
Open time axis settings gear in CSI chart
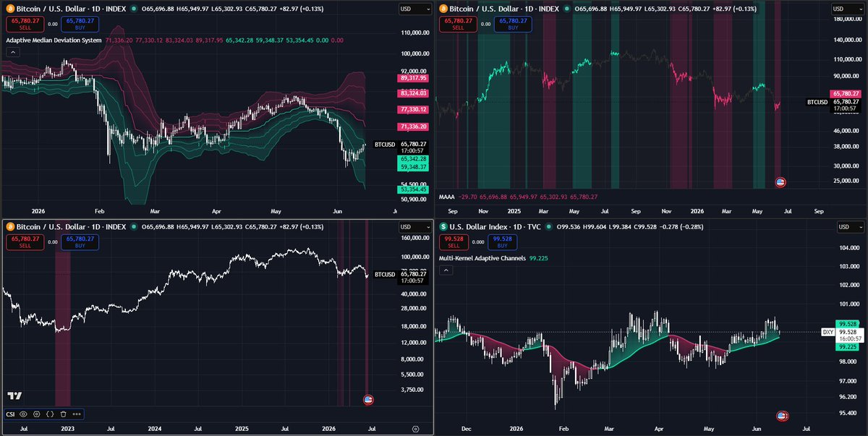pos(415,428)
